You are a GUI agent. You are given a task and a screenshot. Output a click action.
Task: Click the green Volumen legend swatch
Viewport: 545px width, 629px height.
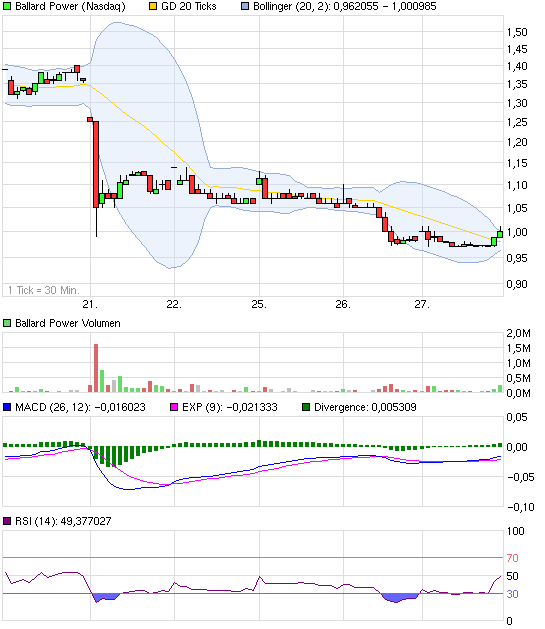[7, 323]
